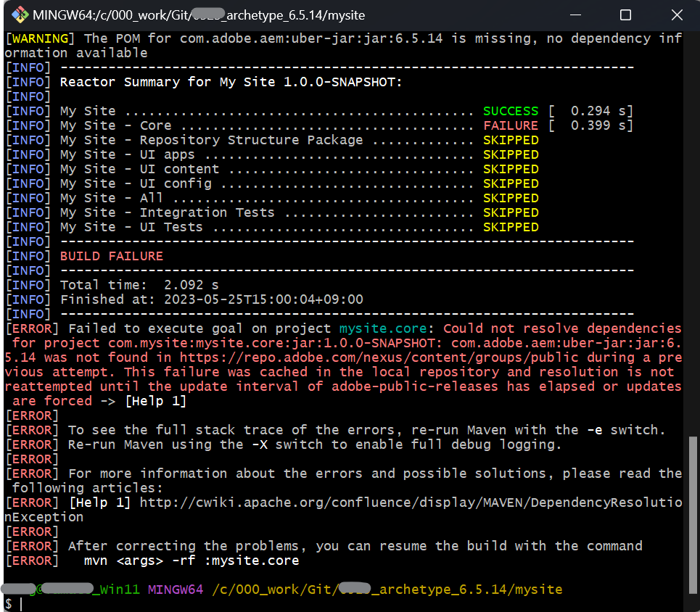Click 'adobe-public-releases' in error text

tap(414, 386)
